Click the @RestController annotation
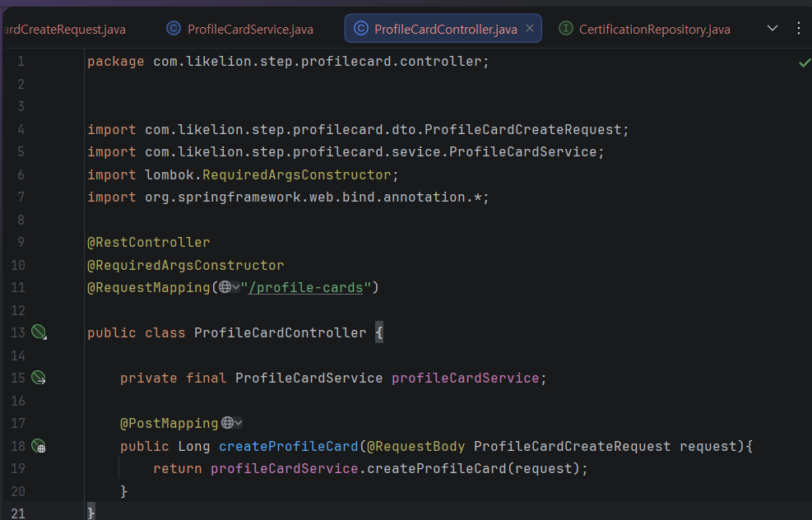Screen dimensions: 812x520 tap(149, 243)
